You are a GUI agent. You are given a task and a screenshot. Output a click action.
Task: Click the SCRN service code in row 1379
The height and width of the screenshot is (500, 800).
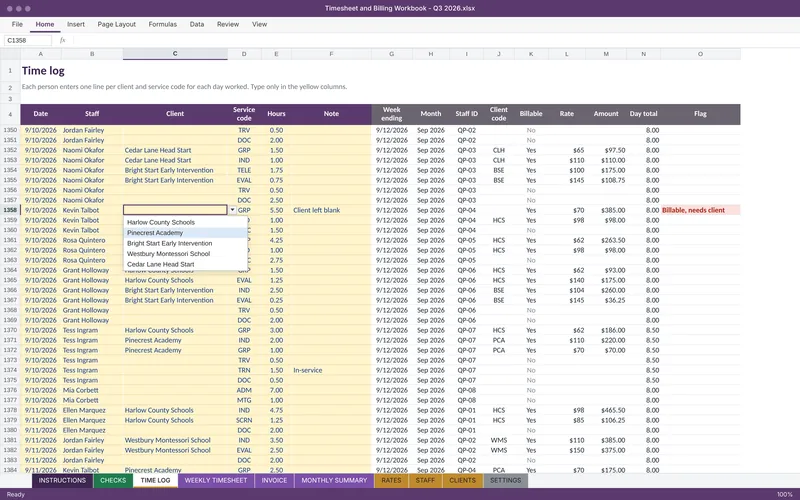244,420
